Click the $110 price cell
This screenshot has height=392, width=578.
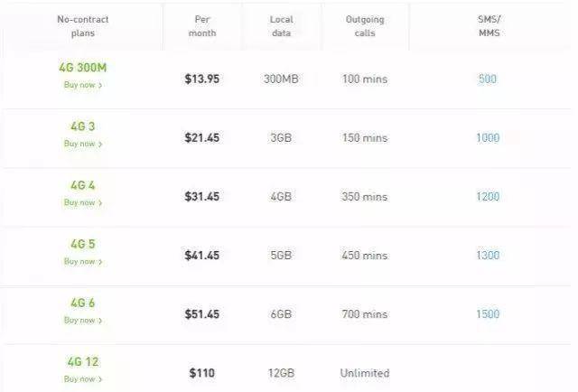click(201, 373)
